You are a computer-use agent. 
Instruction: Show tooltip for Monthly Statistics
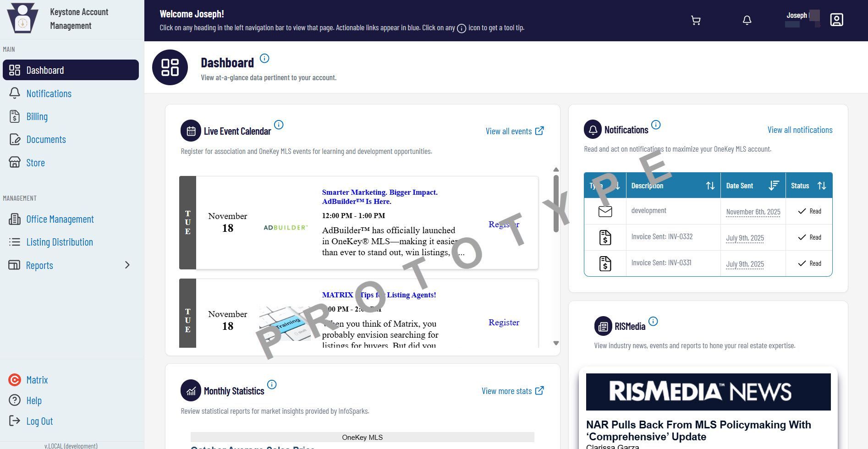tap(272, 384)
